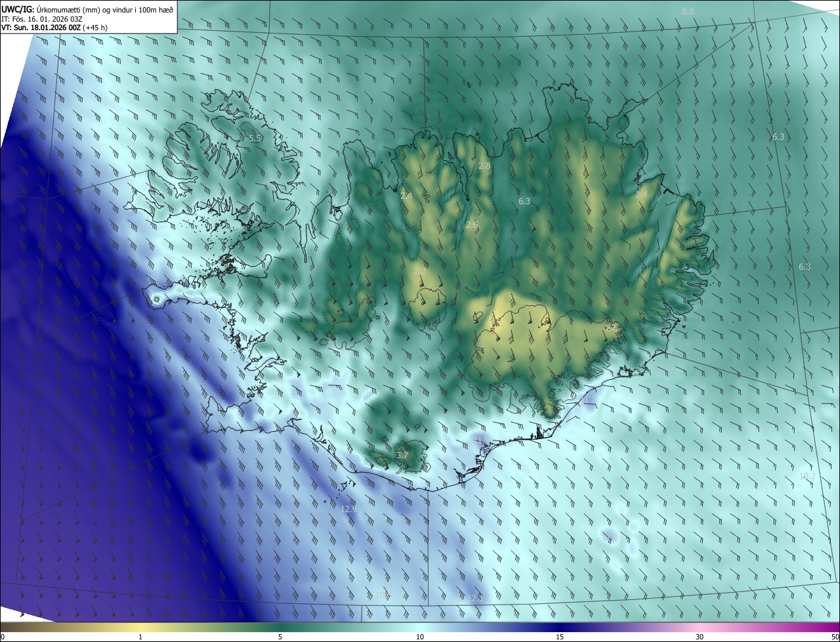This screenshot has height=642, width=840.
Task: Click the 0 tick label on the colorbar
Action: tap(3, 637)
